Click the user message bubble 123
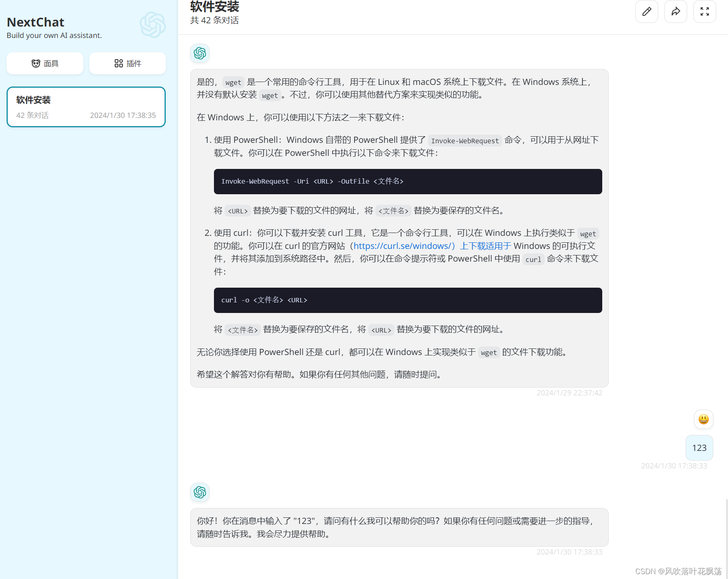 [x=699, y=448]
